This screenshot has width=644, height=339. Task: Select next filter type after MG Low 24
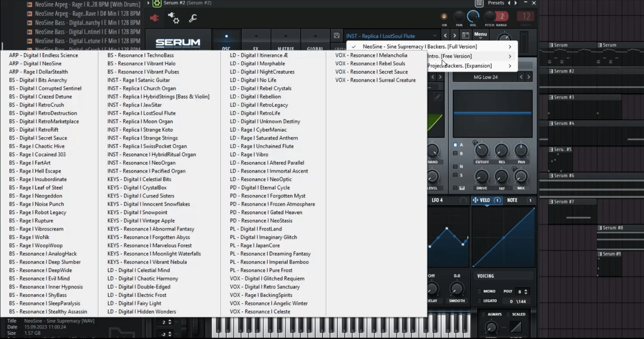point(529,77)
